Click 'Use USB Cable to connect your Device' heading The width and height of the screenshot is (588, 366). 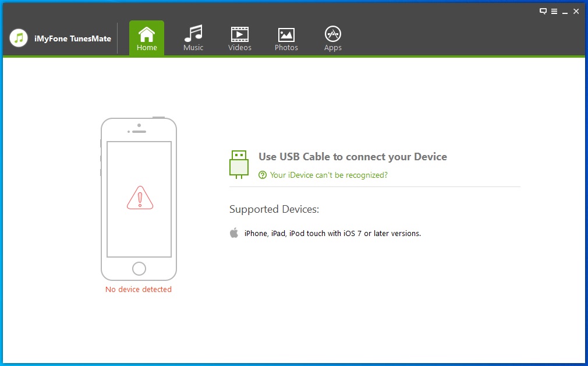352,157
